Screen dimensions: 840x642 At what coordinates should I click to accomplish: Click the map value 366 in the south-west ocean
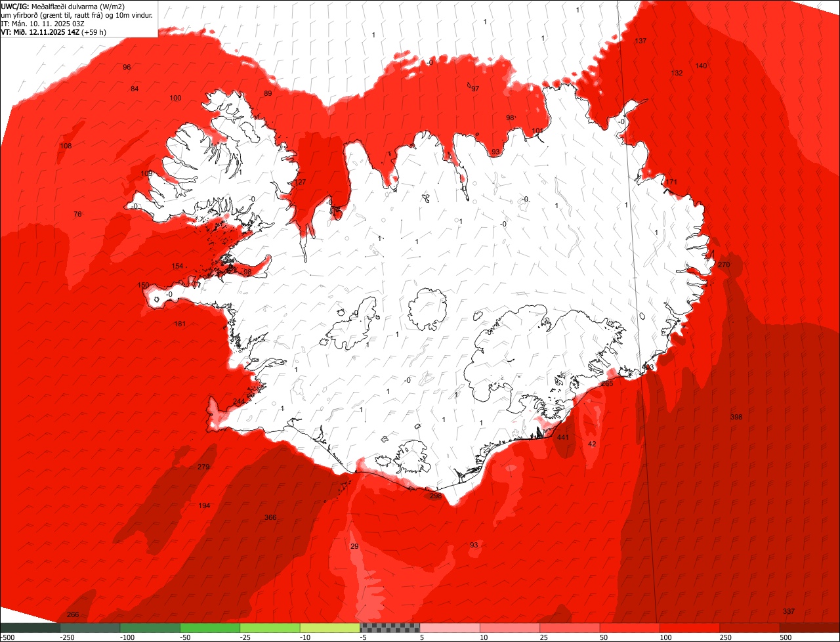[270, 518]
